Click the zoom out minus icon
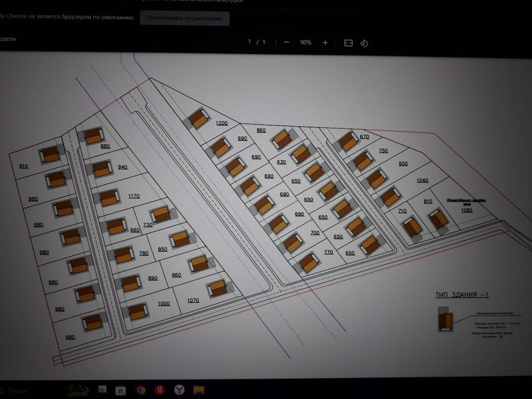The width and height of the screenshot is (532, 399). (x=286, y=42)
